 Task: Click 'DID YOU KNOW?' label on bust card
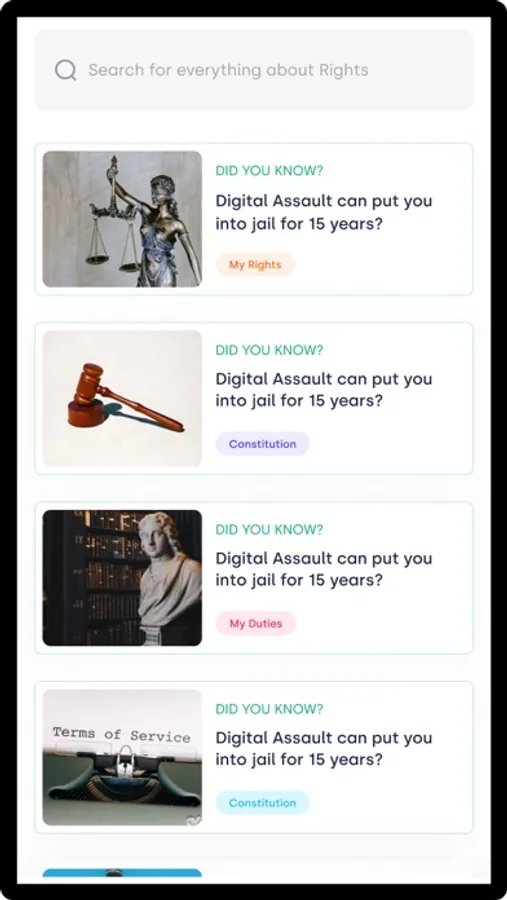269,529
